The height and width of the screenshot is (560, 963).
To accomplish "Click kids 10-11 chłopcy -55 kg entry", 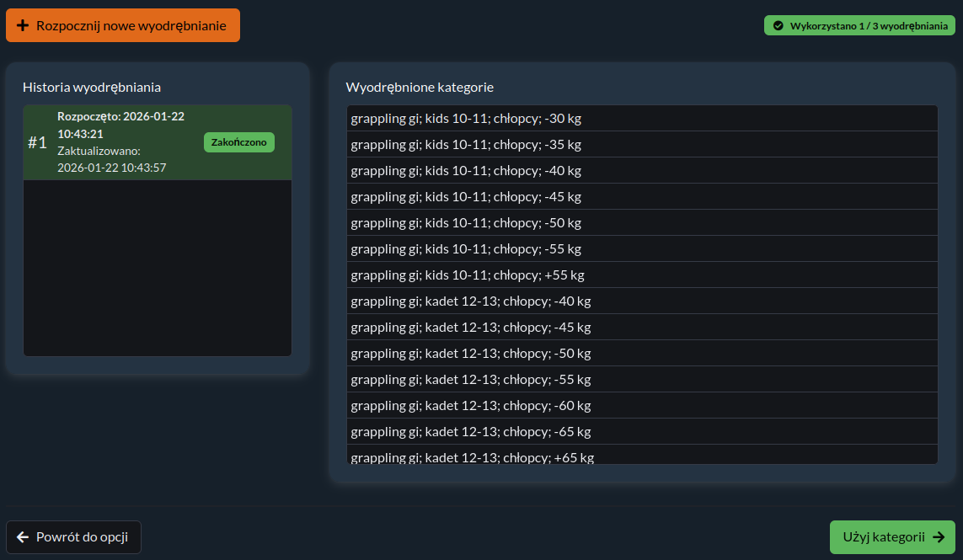I will [x=641, y=249].
